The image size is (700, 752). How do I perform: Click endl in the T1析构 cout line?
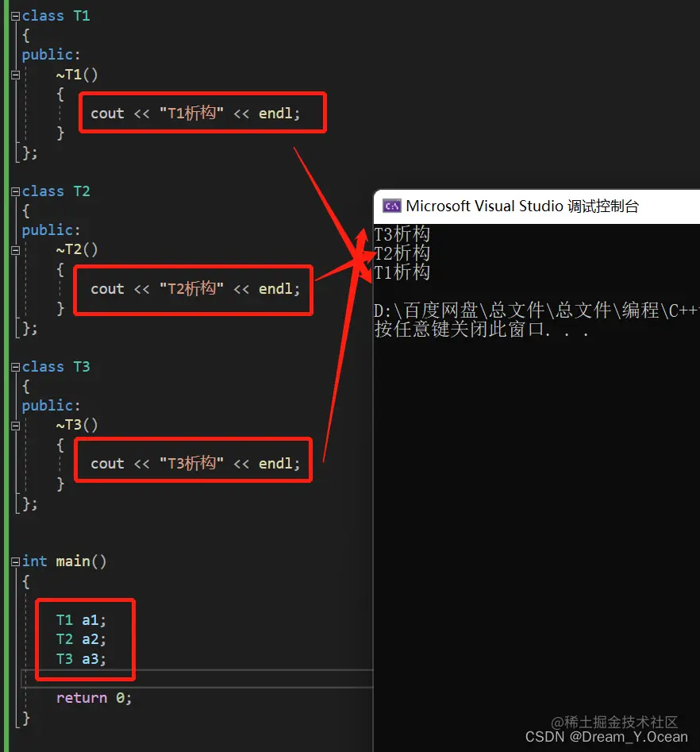coord(275,114)
